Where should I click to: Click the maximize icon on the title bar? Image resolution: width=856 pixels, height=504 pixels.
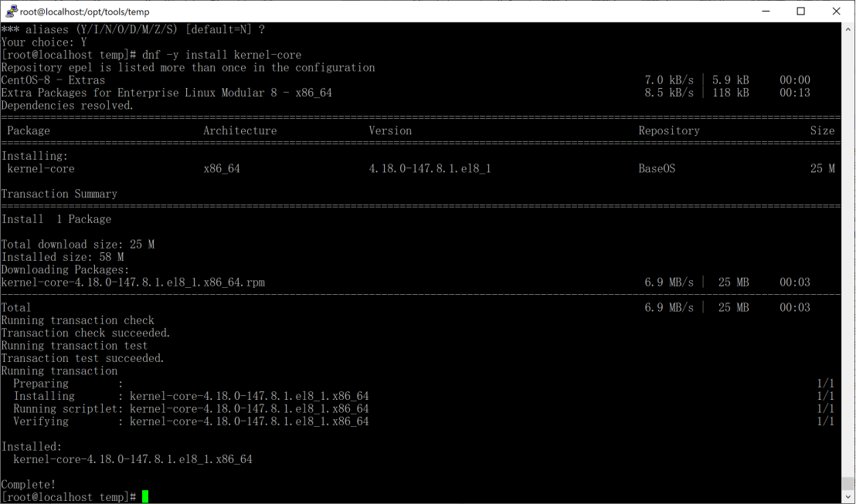[x=800, y=11]
